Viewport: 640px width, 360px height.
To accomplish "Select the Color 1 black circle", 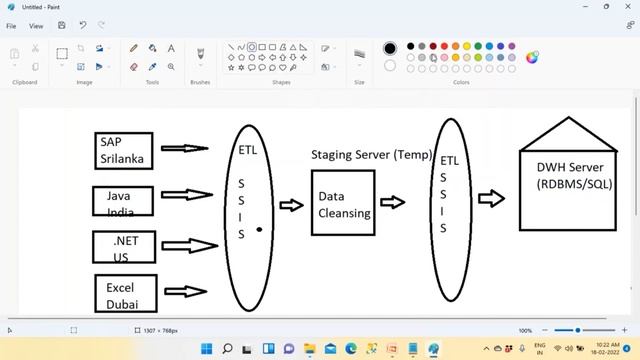I will coord(390,49).
